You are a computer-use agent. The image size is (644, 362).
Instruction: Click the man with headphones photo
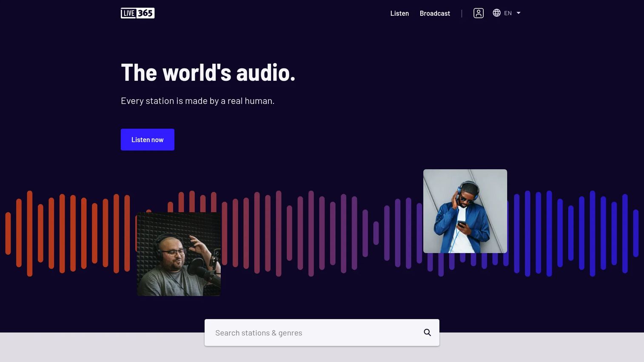click(465, 211)
